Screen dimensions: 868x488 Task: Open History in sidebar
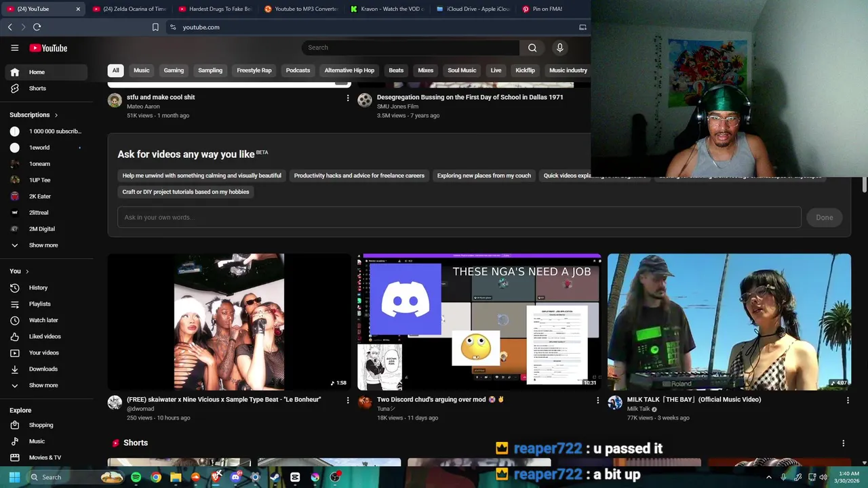tap(46, 287)
